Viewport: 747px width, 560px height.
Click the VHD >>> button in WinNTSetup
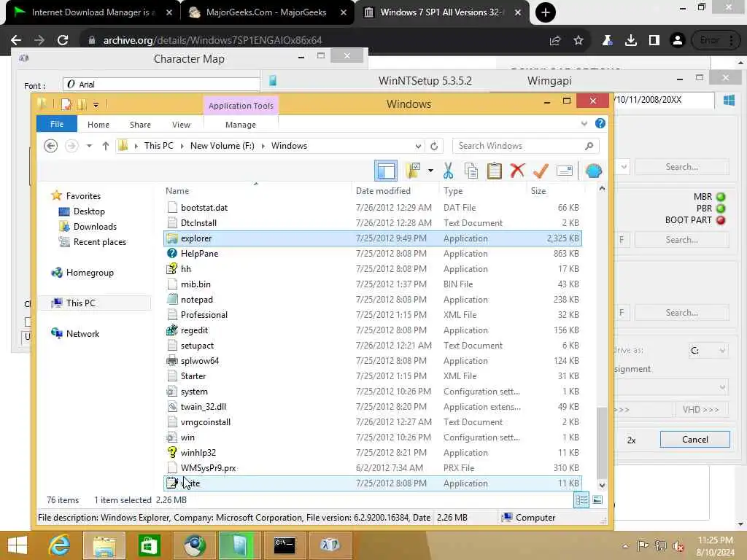(x=700, y=410)
